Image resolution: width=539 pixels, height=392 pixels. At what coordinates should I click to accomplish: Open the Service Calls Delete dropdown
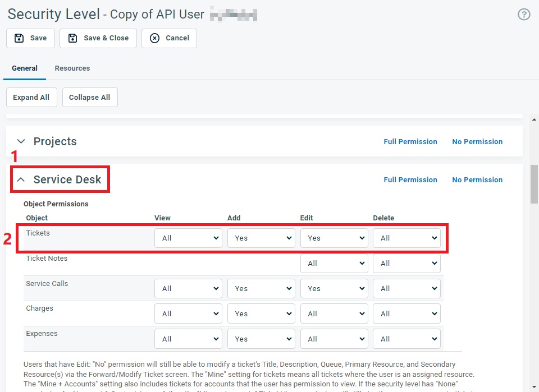click(406, 289)
